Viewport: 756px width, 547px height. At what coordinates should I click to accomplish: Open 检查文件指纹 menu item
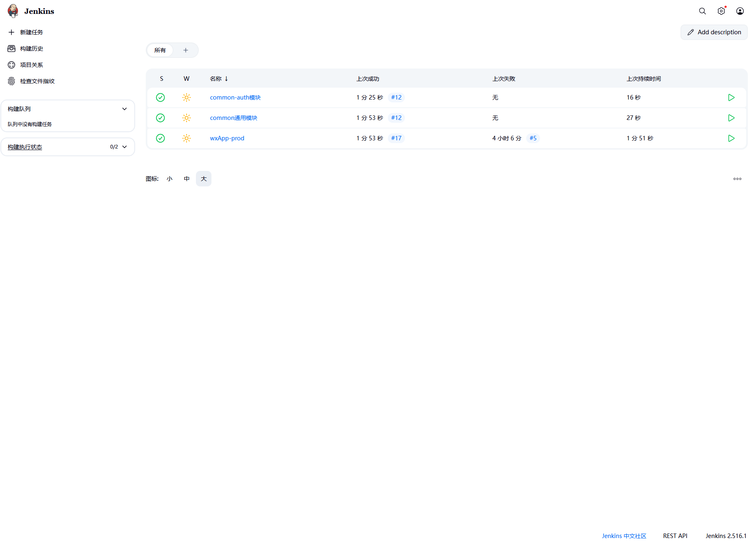coord(37,81)
